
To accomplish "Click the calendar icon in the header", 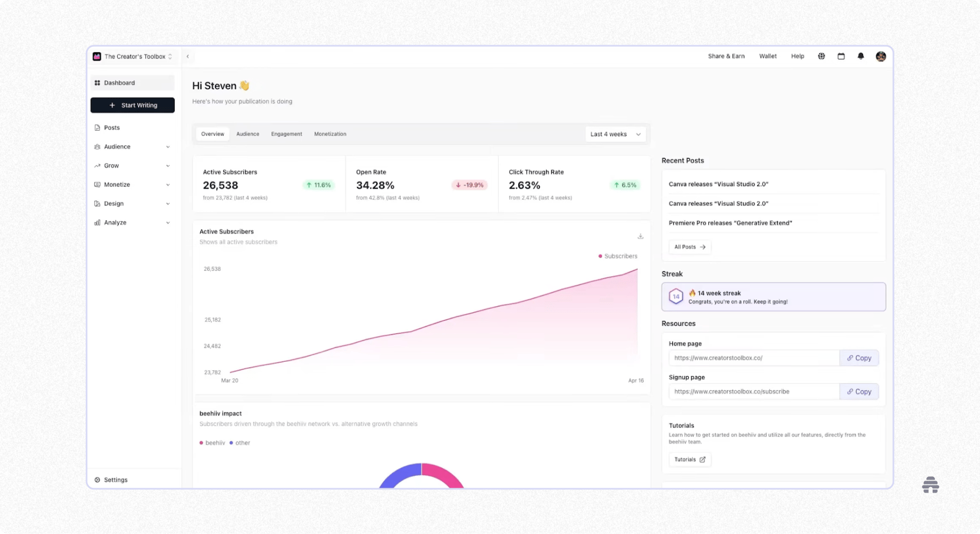I will click(x=841, y=56).
